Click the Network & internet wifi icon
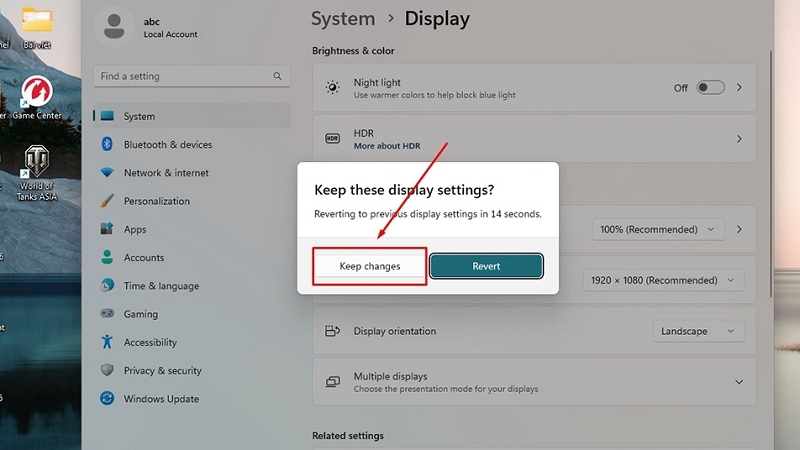This screenshot has height=450, width=800. (x=107, y=172)
